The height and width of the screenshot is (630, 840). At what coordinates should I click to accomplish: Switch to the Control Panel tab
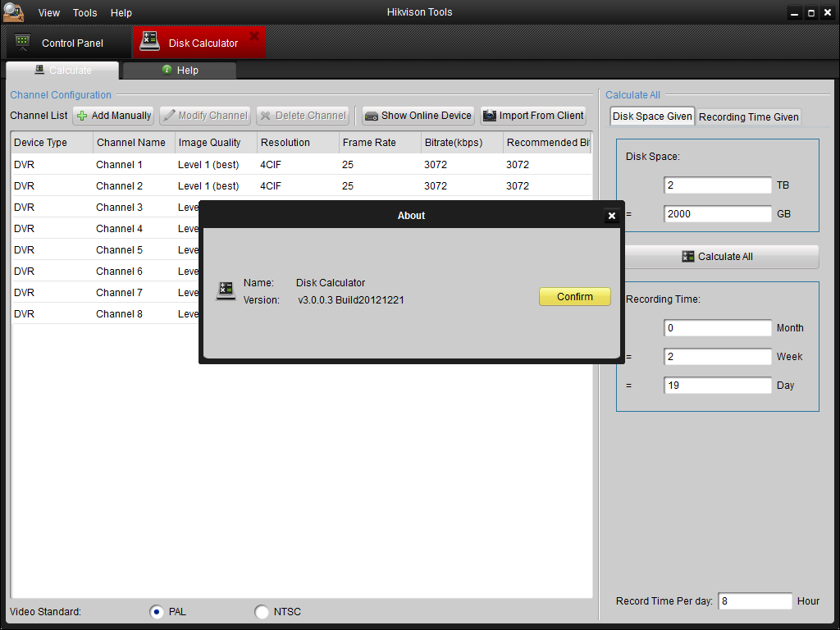click(x=67, y=43)
